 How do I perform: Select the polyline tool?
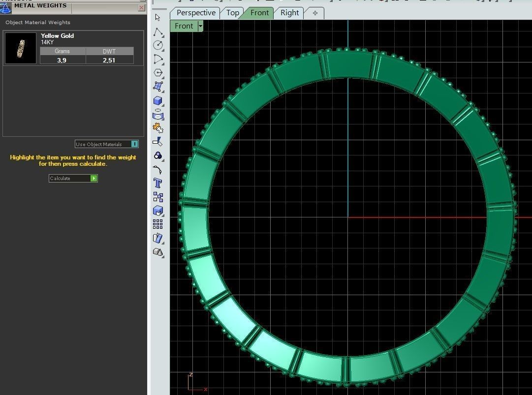(158, 32)
